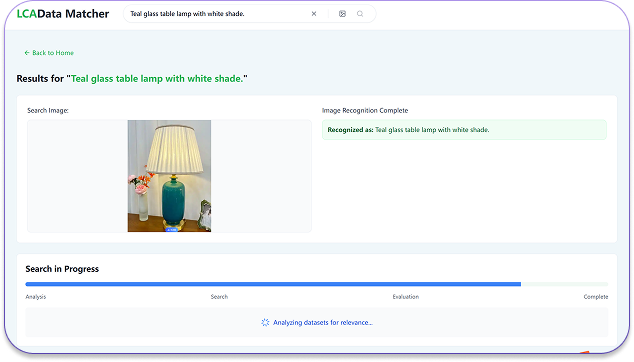Viewport: 634px width, 362px height.
Task: Run search with magnifier icon
Action: click(x=360, y=14)
